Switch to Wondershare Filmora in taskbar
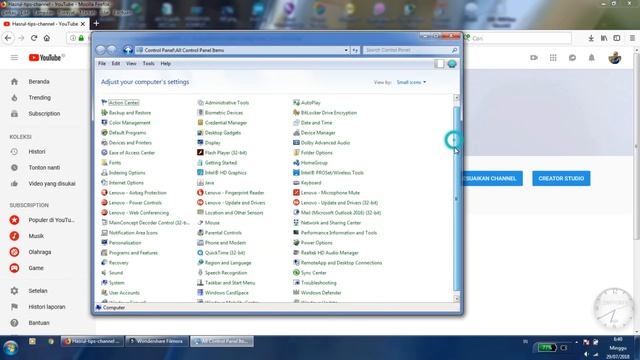 point(157,341)
